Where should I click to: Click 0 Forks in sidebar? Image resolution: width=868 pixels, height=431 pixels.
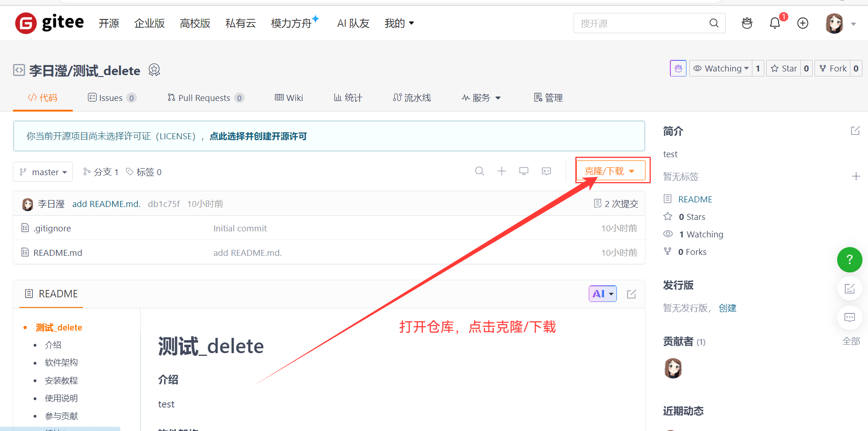pyautogui.click(x=692, y=252)
